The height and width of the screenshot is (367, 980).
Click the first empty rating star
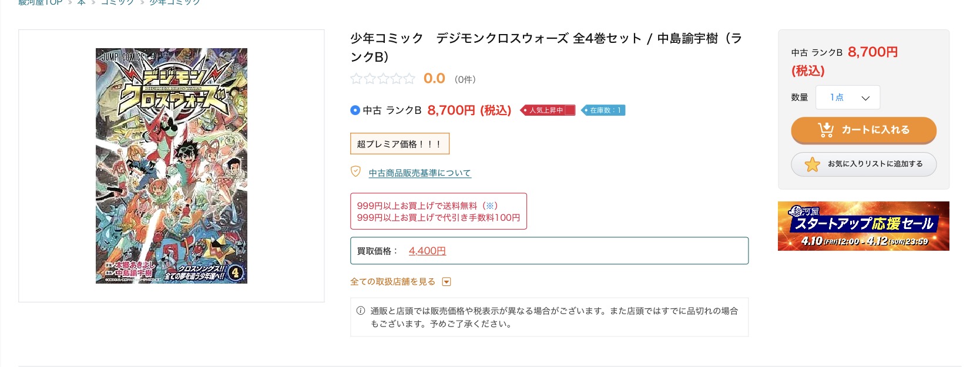(x=356, y=79)
